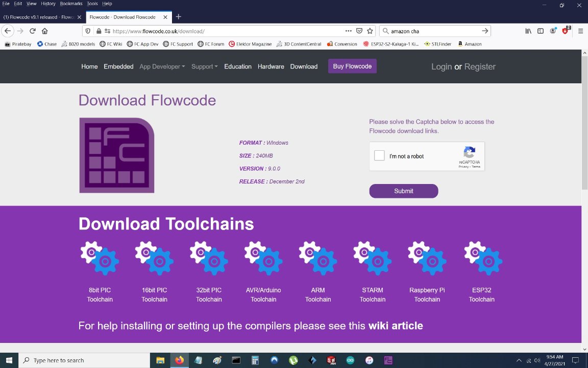Expand the Support dropdown in navbar

[x=204, y=66]
